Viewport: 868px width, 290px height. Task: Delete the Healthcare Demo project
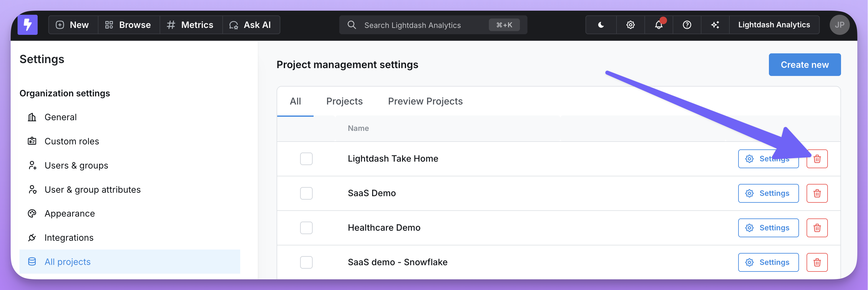(817, 228)
